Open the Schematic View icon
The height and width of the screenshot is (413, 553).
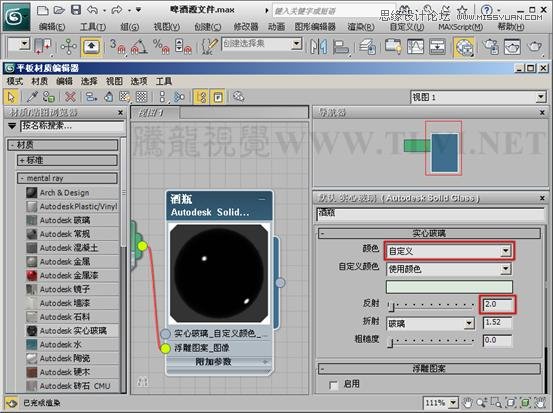coord(437,47)
